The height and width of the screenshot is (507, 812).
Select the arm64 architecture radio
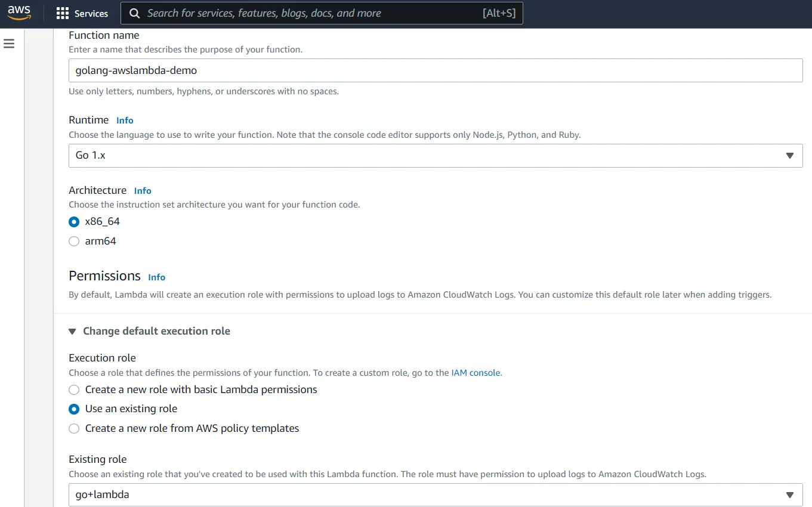[x=74, y=242]
